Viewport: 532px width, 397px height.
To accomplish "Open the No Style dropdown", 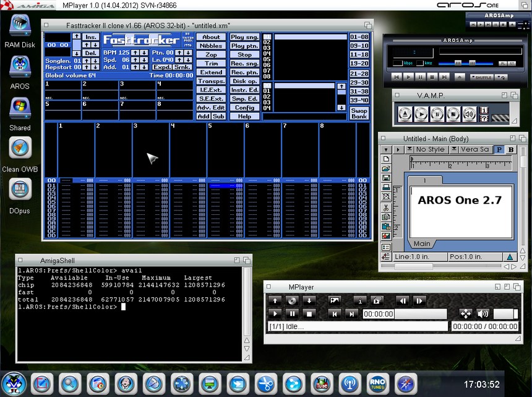I will coord(426,149).
